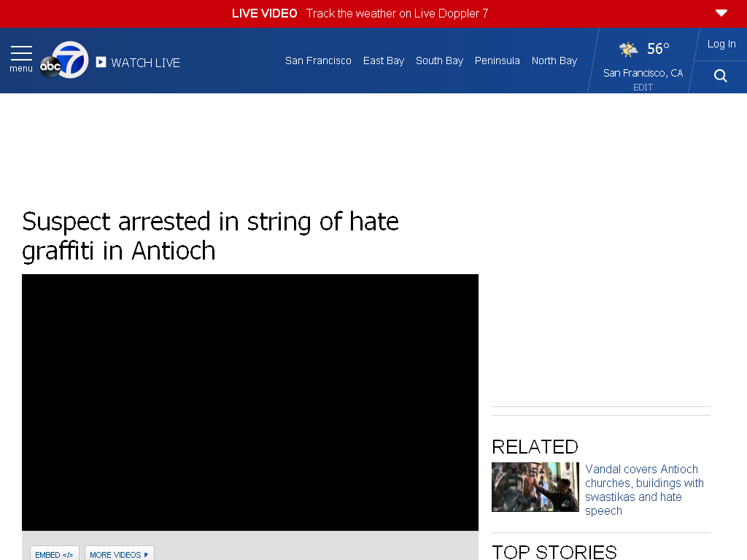This screenshot has height=560, width=747.
Task: Edit the weather location
Action: (643, 87)
